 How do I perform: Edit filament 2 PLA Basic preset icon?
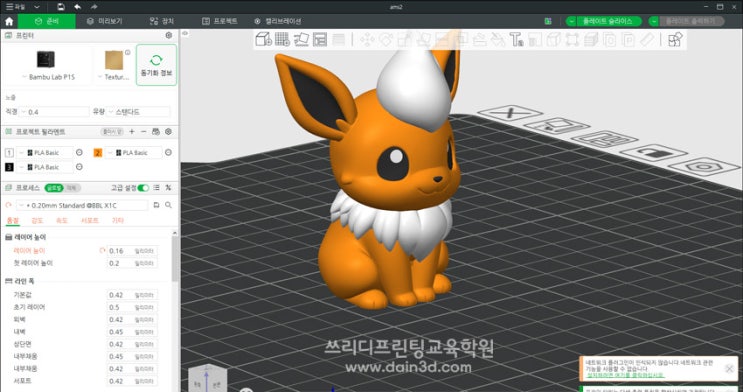168,153
